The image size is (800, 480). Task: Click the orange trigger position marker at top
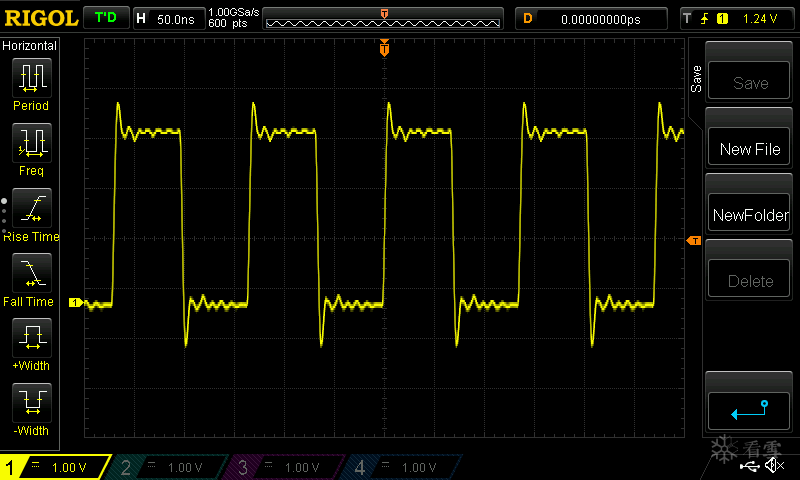(x=384, y=48)
